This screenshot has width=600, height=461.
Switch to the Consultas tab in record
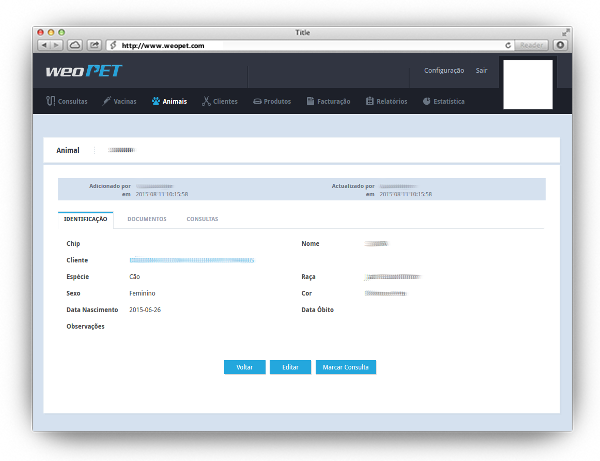[x=202, y=219]
